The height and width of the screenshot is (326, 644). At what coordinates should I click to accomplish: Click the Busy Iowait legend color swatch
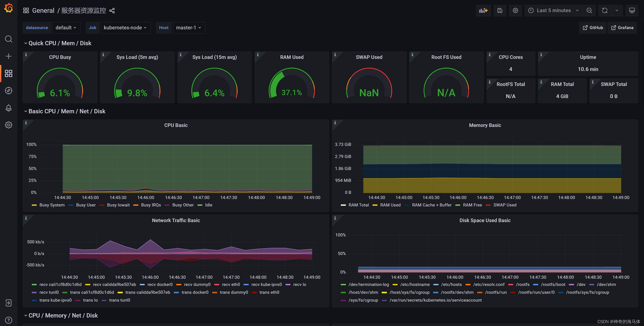[x=102, y=205]
